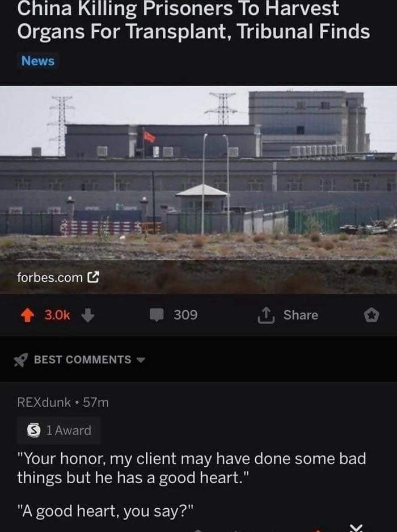Upvote the post with the orange arrow
This screenshot has height=532, width=397.
[x=27, y=315]
